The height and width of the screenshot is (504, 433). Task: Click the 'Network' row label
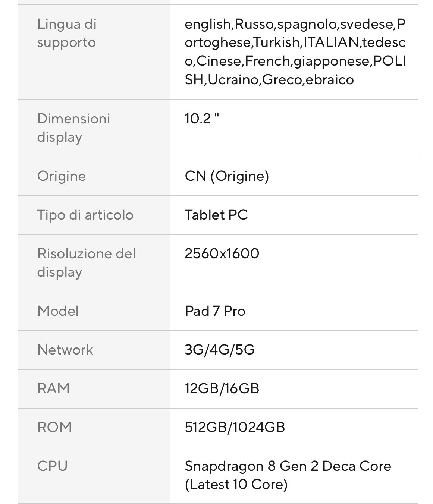coord(65,350)
